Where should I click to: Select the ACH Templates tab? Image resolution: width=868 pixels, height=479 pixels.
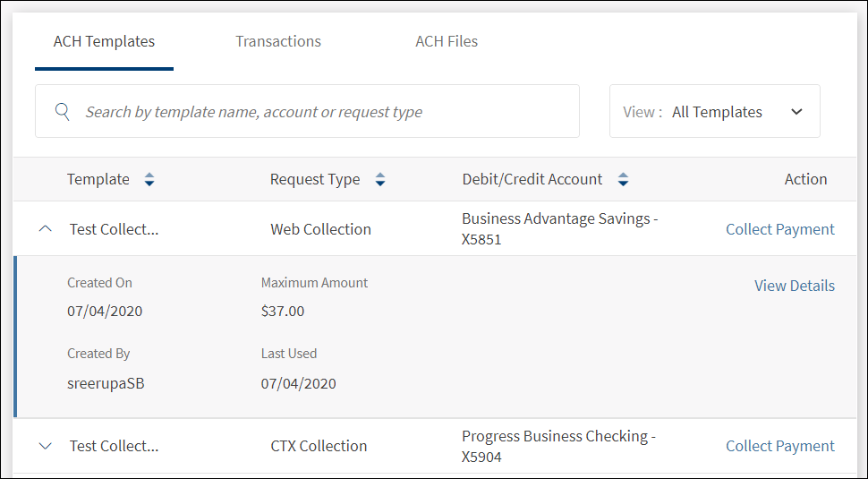coord(104,41)
